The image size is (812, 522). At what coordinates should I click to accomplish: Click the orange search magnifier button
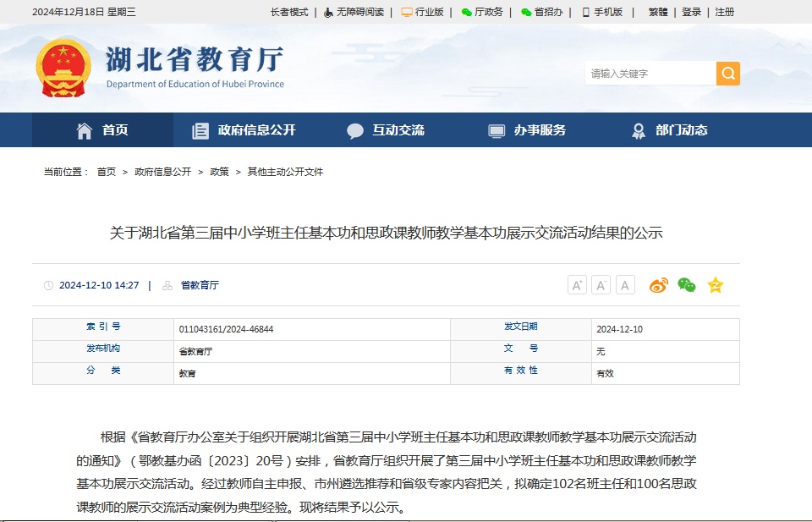727,74
